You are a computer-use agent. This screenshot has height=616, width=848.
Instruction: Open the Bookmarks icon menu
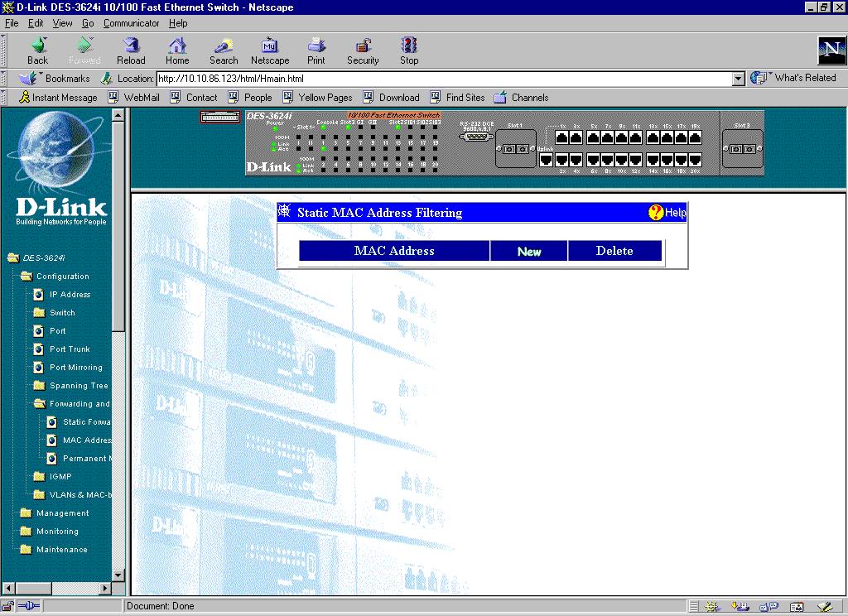click(30, 79)
